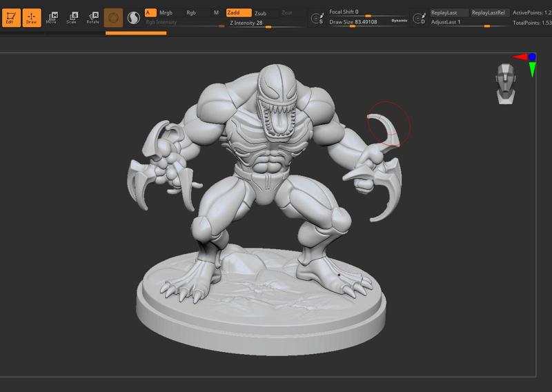The width and height of the screenshot is (552, 392).
Task: Toggle the Edit mode button
Action: (x=11, y=18)
